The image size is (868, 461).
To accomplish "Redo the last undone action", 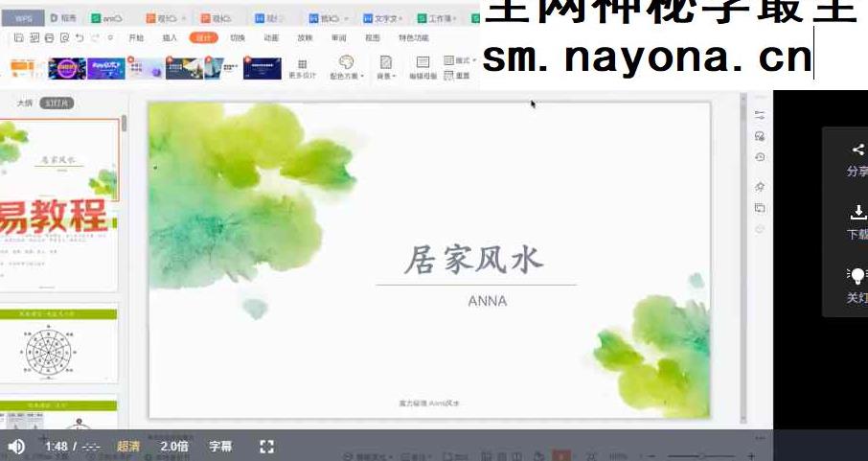I will tap(95, 37).
